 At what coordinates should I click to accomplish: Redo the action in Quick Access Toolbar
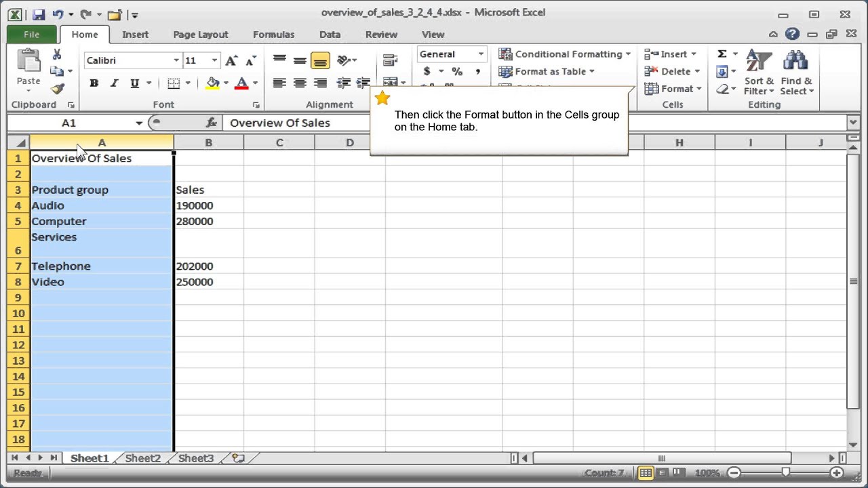tap(85, 14)
